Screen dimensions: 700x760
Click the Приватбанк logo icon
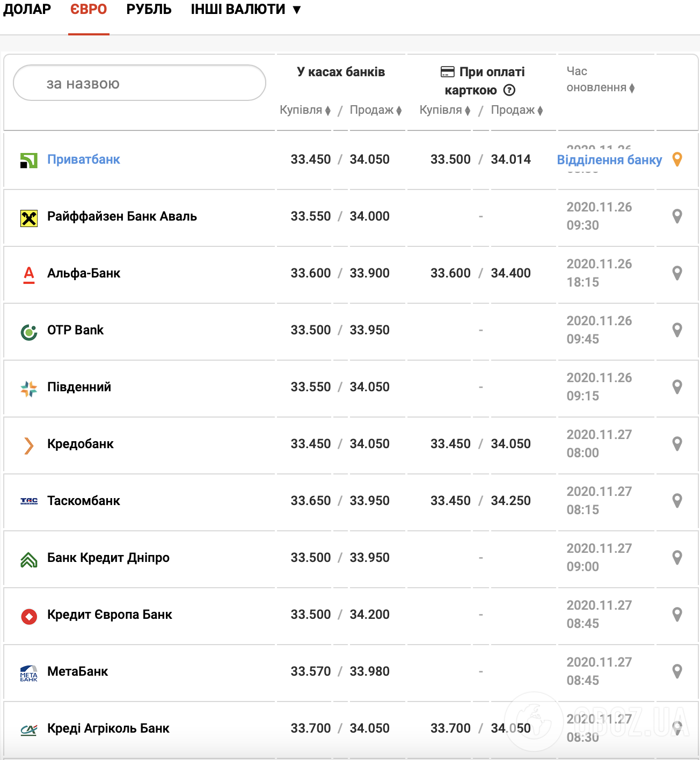point(29,160)
